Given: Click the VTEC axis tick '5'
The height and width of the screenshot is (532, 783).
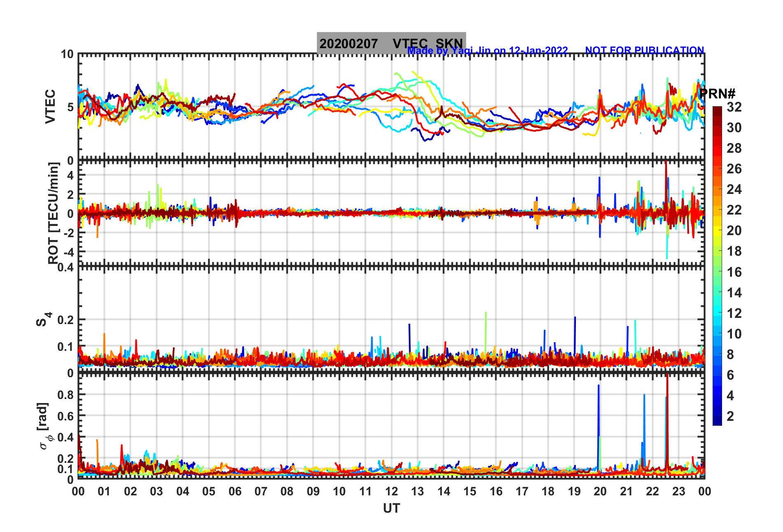Looking at the screenshot, I should [70, 107].
